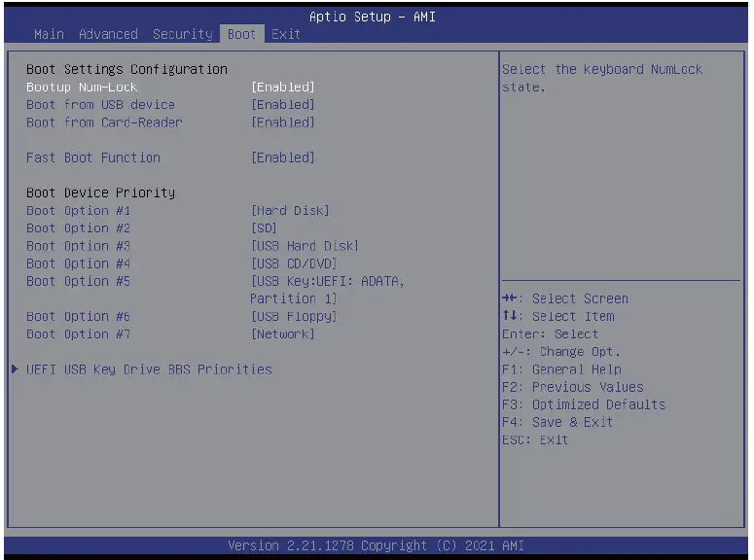Select Boot Option #5 label
The height and width of the screenshot is (560, 754).
(79, 281)
